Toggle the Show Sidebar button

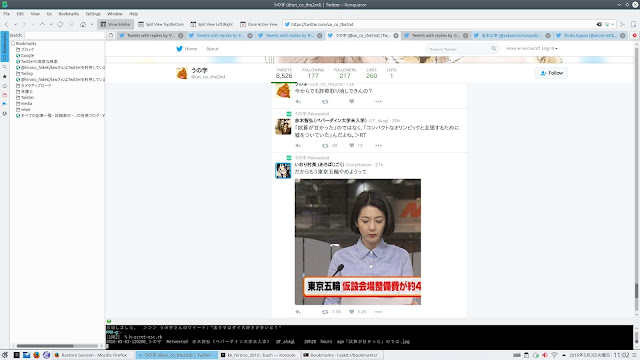[x=116, y=24]
